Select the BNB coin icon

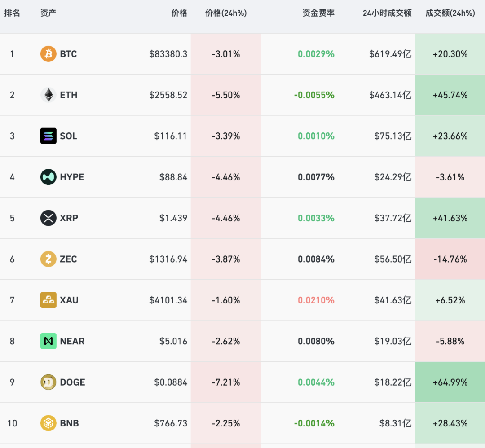pyautogui.click(x=48, y=423)
